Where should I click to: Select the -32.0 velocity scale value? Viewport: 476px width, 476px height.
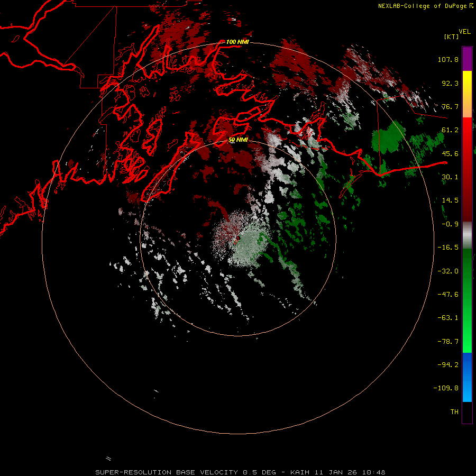[x=448, y=271]
